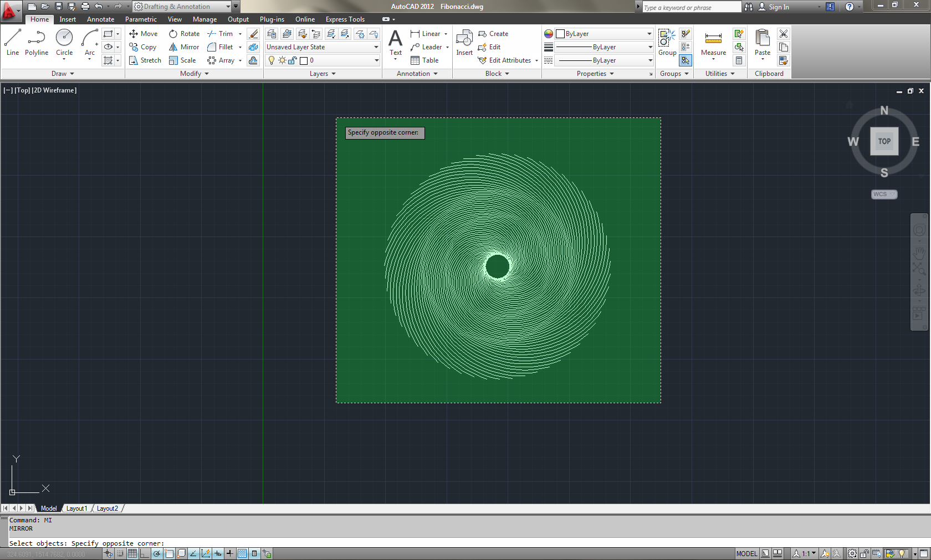This screenshot has width=931, height=560.
Task: Switch to the Layout1 tab
Action: coord(77,508)
